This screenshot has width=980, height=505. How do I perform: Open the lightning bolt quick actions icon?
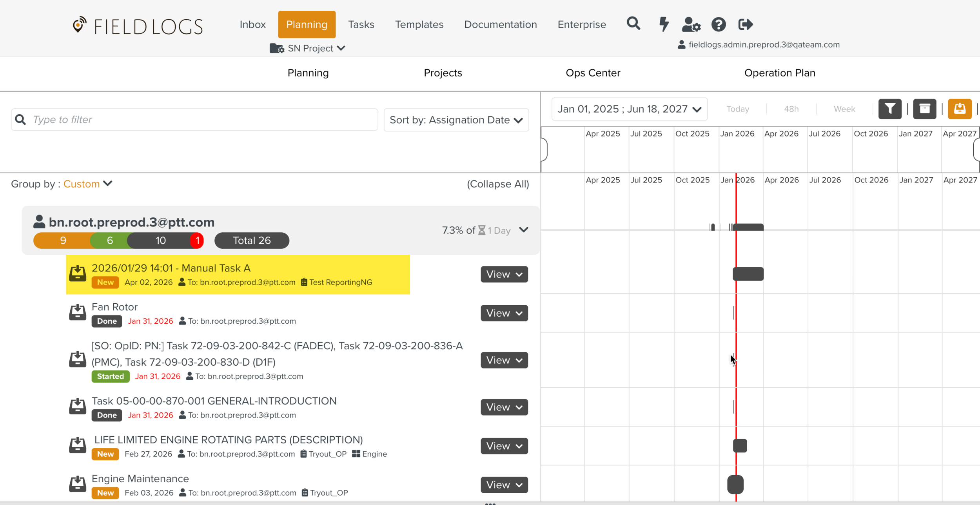click(x=664, y=24)
